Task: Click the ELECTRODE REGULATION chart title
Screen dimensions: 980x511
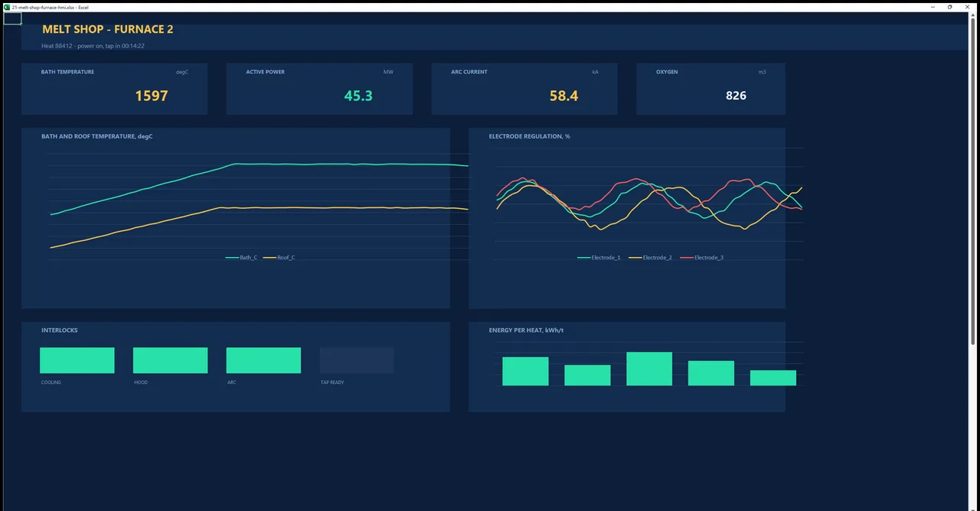Action: pos(530,136)
